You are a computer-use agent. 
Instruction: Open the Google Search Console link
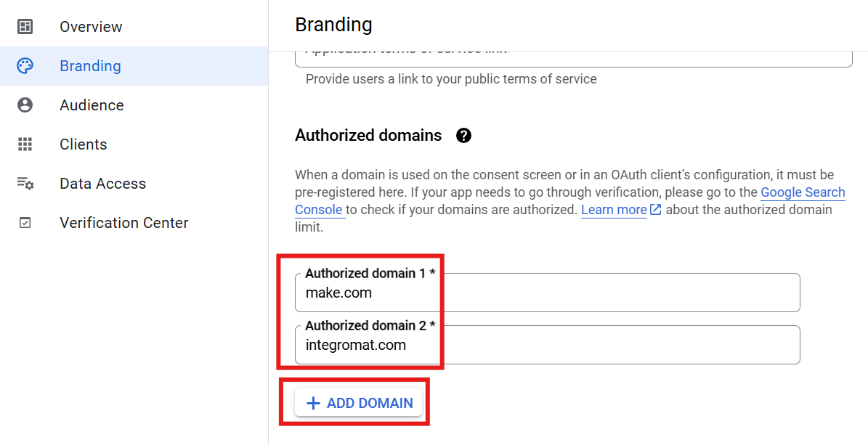click(x=802, y=192)
